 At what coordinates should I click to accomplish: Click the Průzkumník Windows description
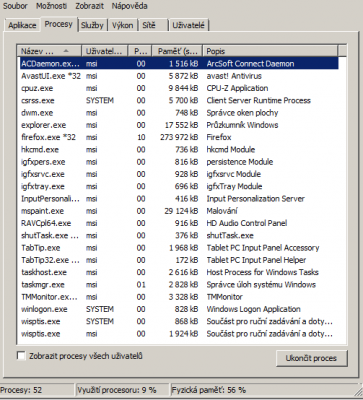(x=242, y=125)
